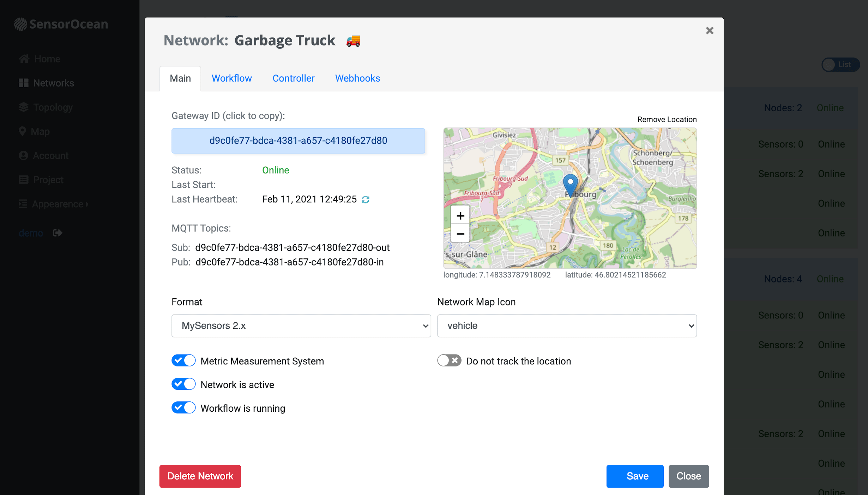Expand the Appearence sidebar menu
This screenshot has width=868, height=495.
[x=53, y=204]
